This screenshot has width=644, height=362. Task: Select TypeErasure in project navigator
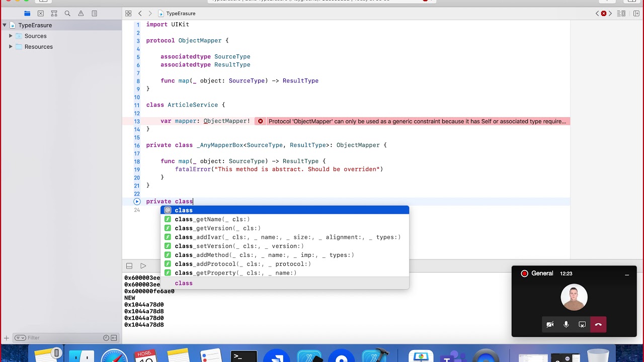pos(61,25)
